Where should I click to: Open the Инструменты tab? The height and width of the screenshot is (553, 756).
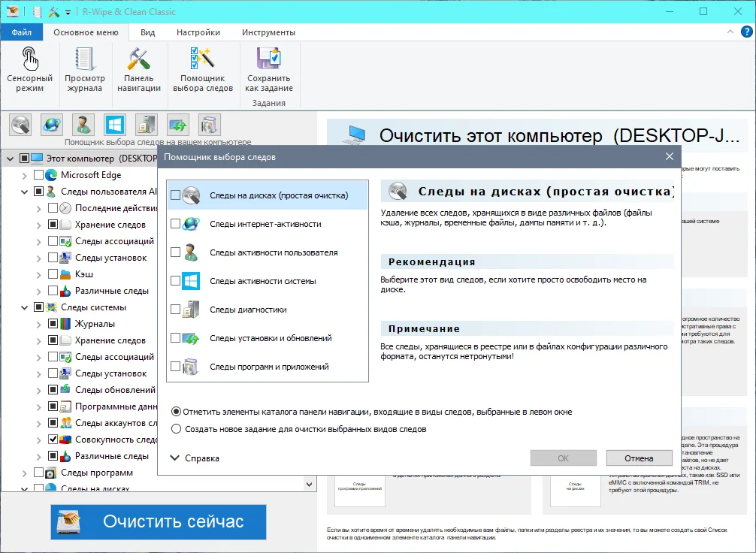coord(268,32)
